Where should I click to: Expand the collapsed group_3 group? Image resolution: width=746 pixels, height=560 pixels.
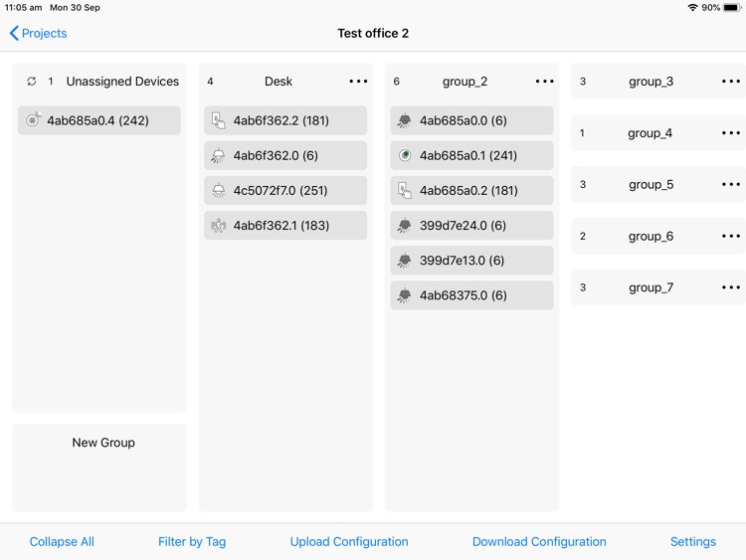[x=658, y=82]
